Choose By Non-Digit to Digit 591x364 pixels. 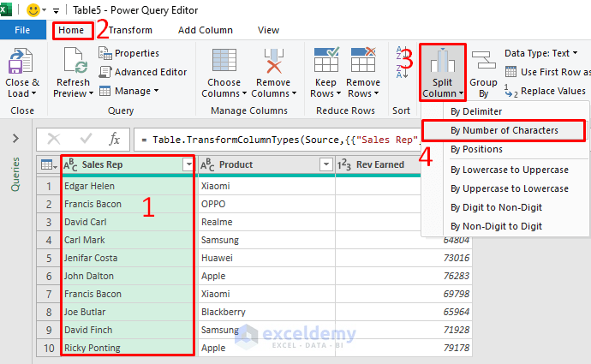pyautogui.click(x=504, y=226)
